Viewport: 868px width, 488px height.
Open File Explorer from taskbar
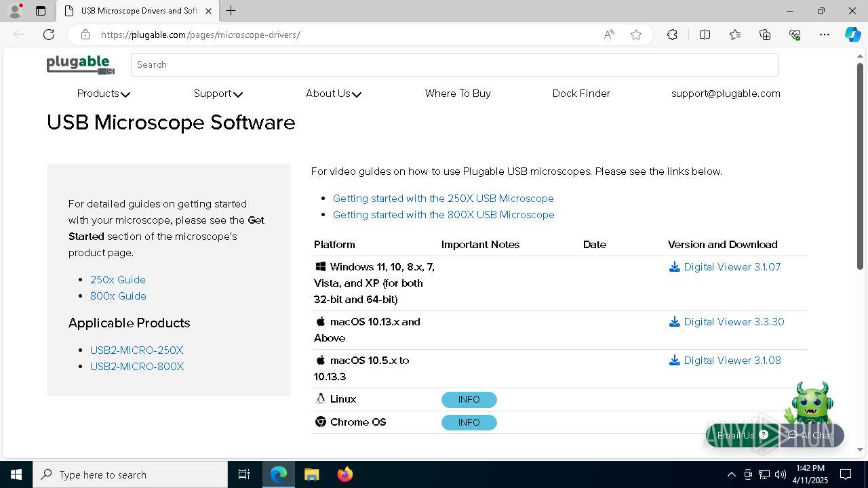[x=312, y=474]
